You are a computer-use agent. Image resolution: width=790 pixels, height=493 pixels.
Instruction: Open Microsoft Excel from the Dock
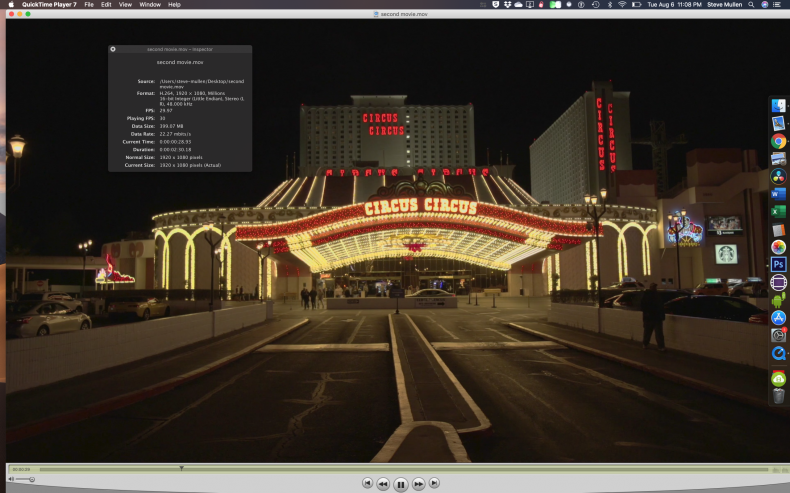click(x=778, y=212)
